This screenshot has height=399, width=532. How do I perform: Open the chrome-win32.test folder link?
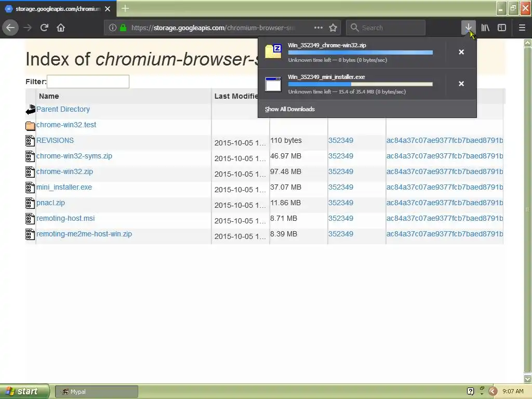pyautogui.click(x=66, y=125)
